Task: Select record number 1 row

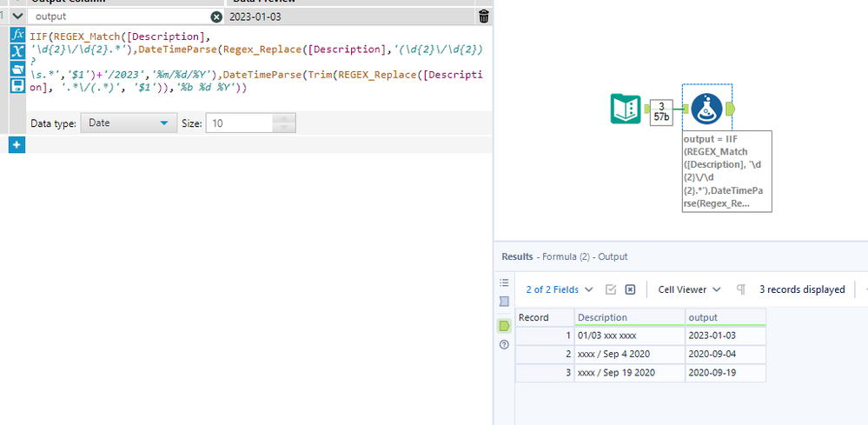Action: coord(545,335)
